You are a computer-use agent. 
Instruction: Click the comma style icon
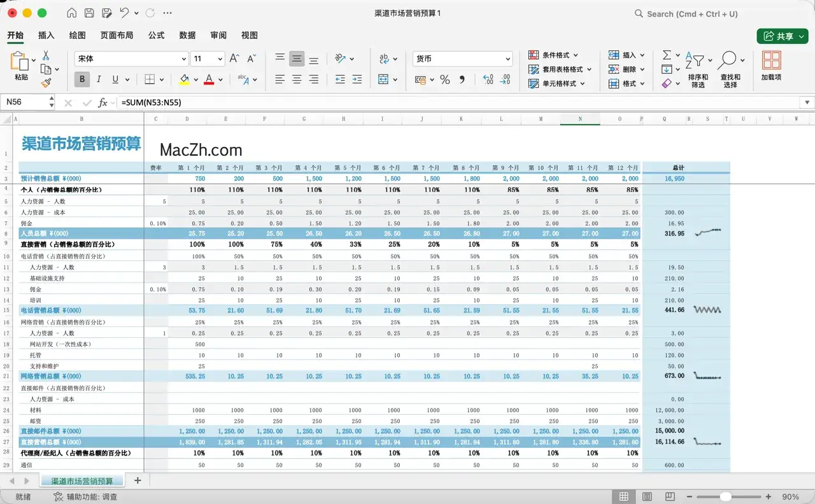tap(463, 79)
